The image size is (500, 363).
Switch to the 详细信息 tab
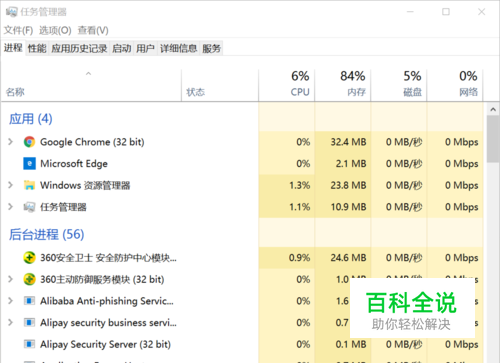point(179,49)
